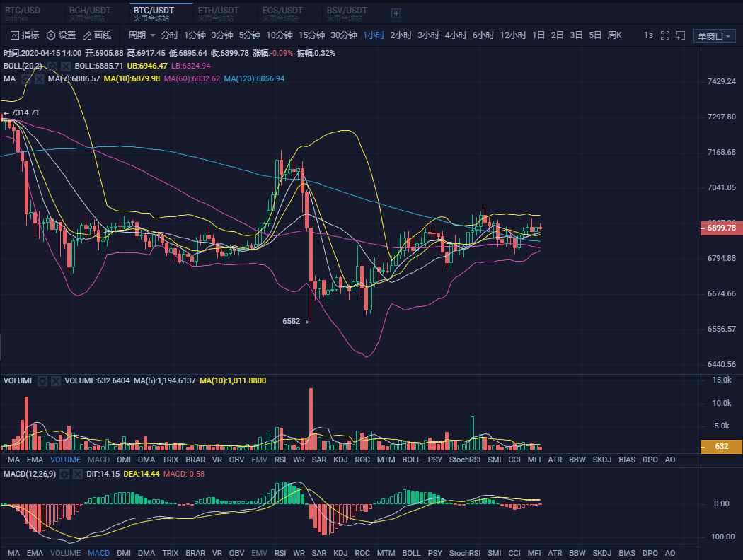Select the 画线 drawing tool
This screenshot has height=560, width=743.
[97, 35]
